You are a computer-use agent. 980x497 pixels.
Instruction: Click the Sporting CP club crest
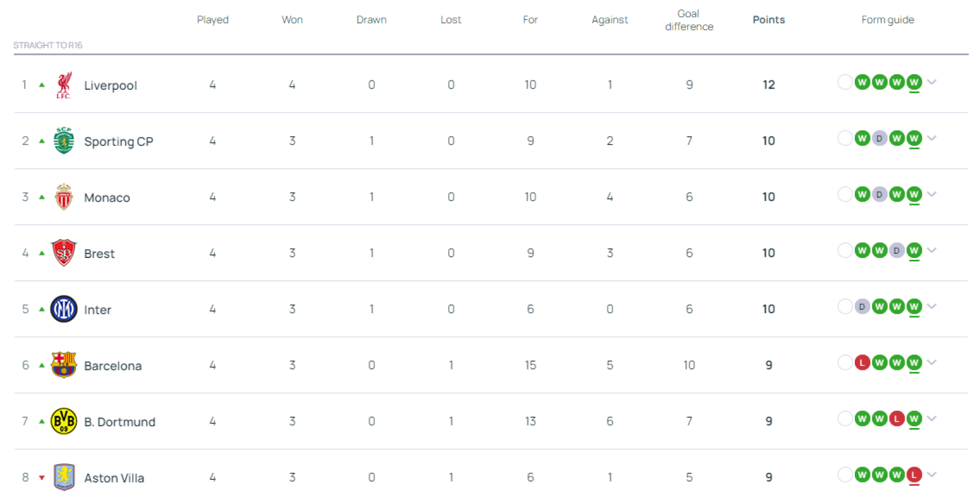64,141
